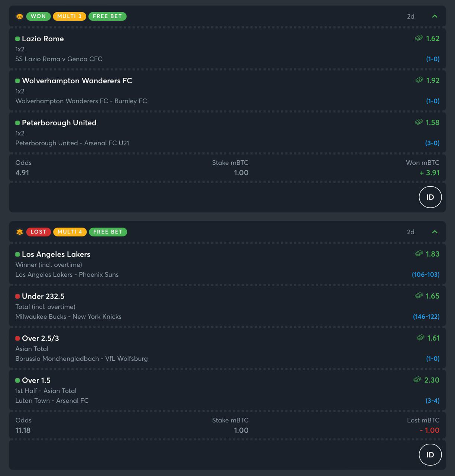The width and height of the screenshot is (455, 476).
Task: Click the 2d timestamp on lost bet
Action: click(x=411, y=232)
